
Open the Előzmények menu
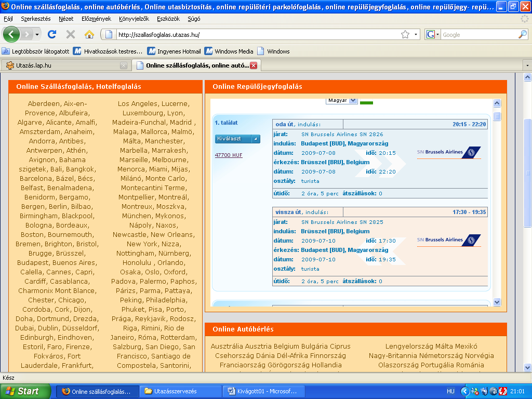point(96,19)
